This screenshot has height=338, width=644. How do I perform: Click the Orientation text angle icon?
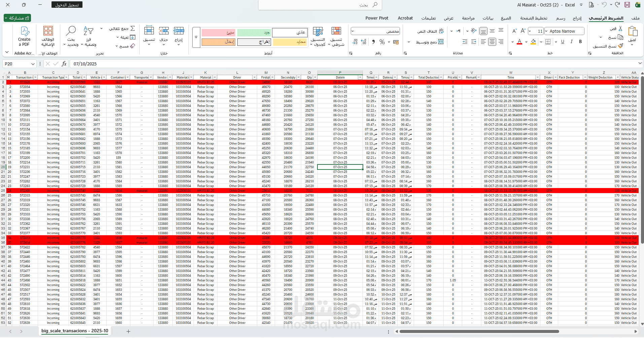click(x=474, y=31)
